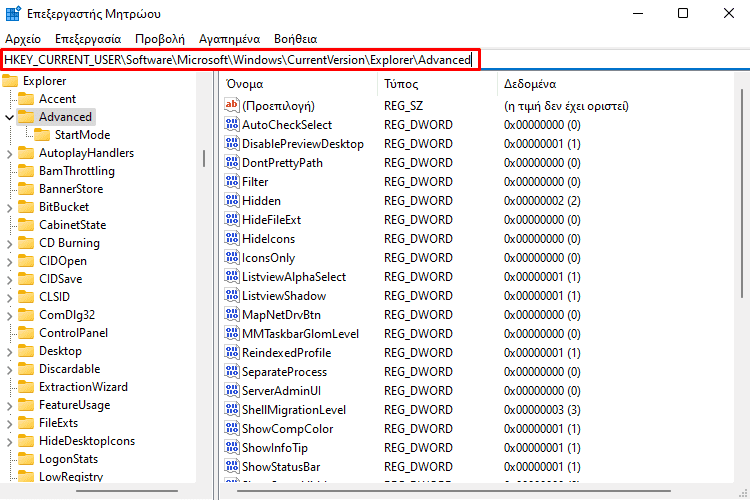This screenshot has height=500, width=750.
Task: Select the Discardable key
Action: (x=69, y=369)
